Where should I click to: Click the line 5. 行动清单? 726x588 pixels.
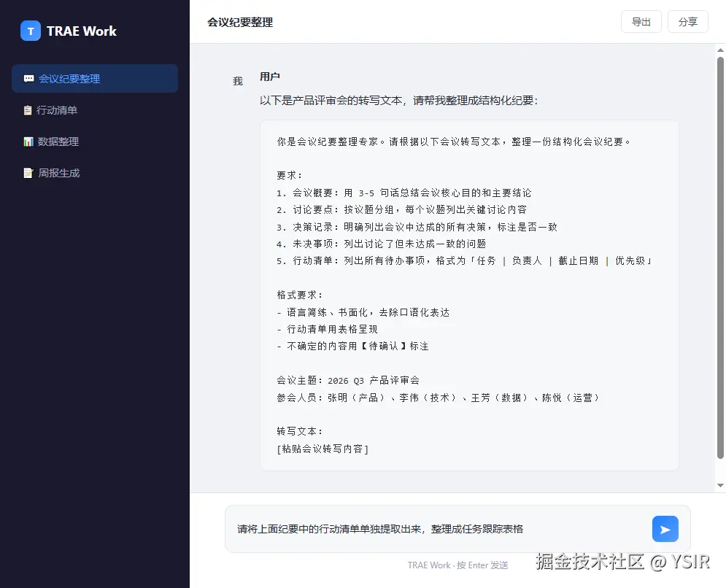tap(464, 260)
